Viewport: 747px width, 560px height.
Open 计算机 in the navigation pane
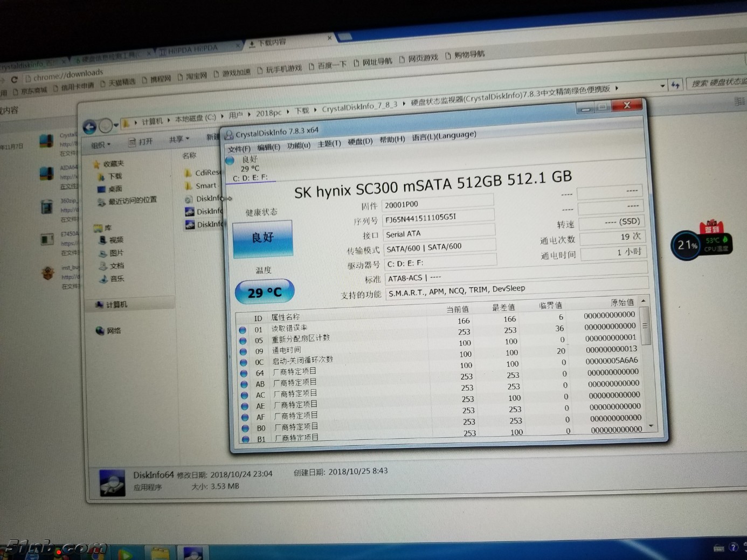click(x=116, y=305)
